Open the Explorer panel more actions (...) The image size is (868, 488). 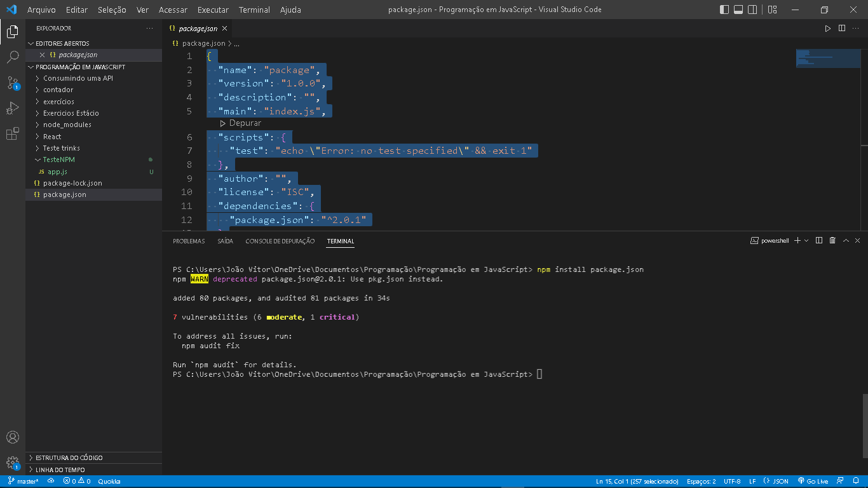[x=149, y=29]
